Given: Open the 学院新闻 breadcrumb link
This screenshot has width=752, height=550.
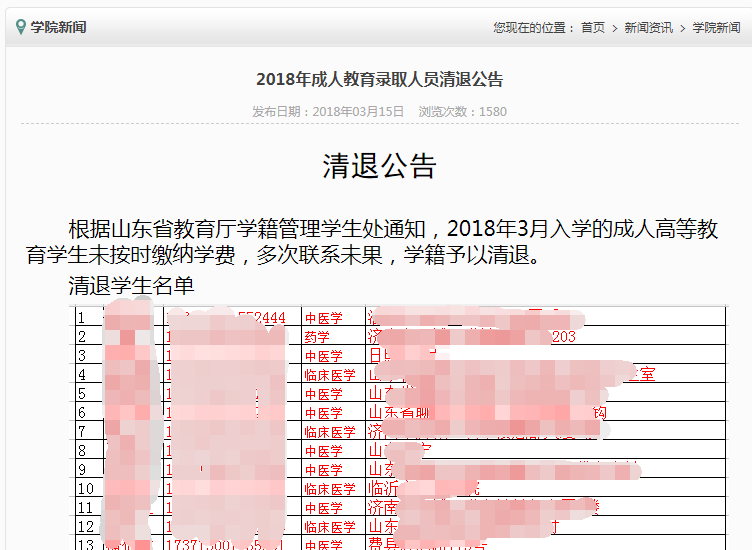Looking at the screenshot, I should coord(716,28).
